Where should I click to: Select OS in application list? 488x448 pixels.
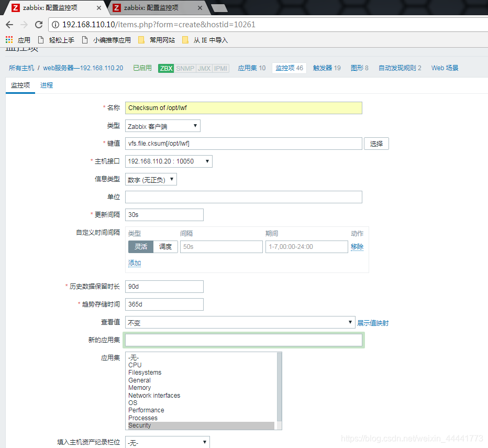(x=201, y=402)
